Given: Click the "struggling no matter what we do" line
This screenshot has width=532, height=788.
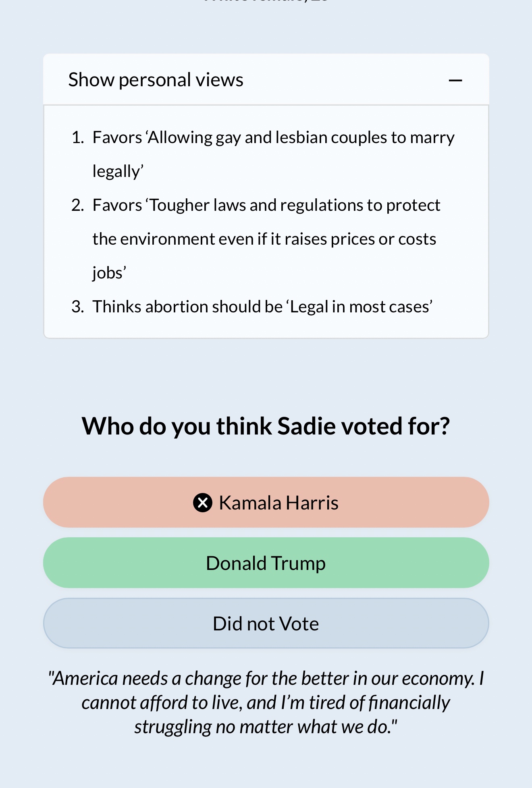Looking at the screenshot, I should coord(266,727).
